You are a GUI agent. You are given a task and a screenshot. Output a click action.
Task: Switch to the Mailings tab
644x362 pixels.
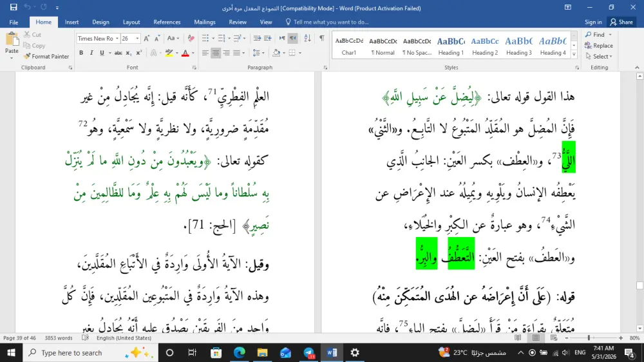(x=205, y=22)
